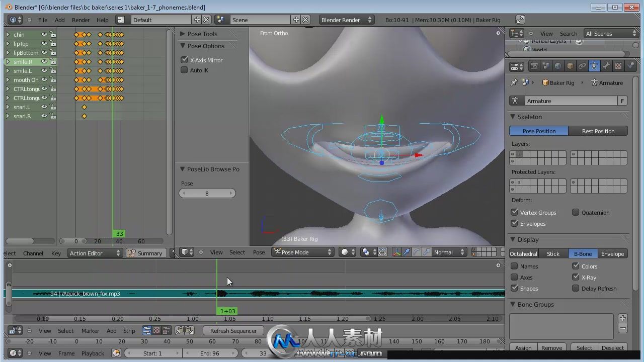The width and height of the screenshot is (644, 362).
Task: Open the Render menu in info header
Action: coord(80,20)
